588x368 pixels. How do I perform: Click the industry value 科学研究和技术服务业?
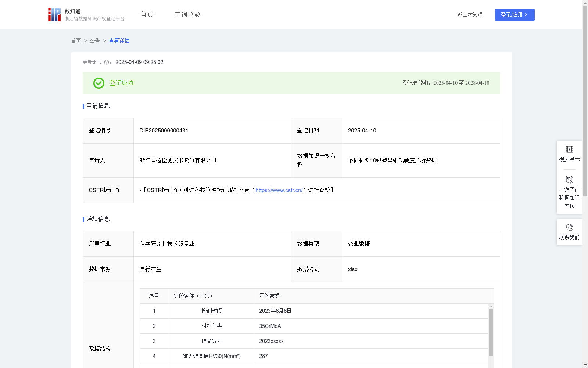[167, 244]
